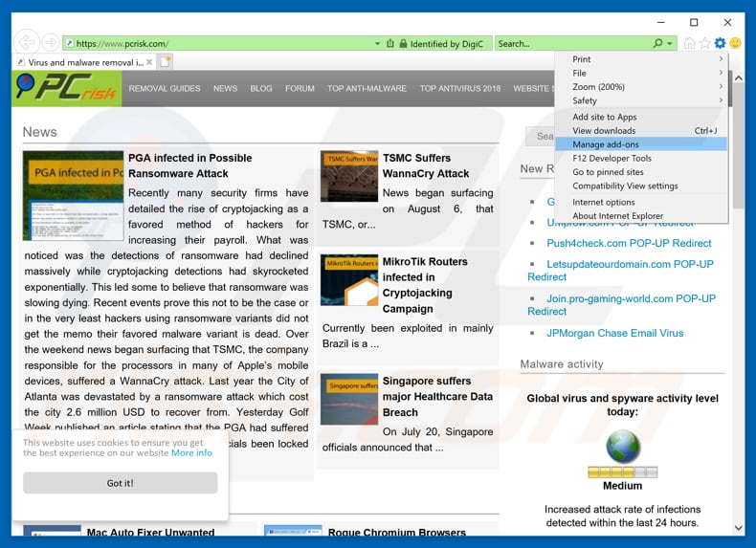The height and width of the screenshot is (548, 756).
Task: Open the MikroTik Routers article thumbnail
Action: pyautogui.click(x=348, y=279)
